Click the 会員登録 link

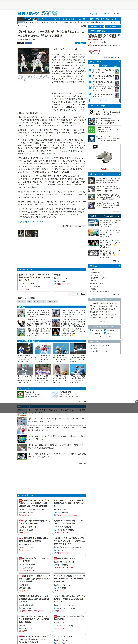(x=117, y=14)
